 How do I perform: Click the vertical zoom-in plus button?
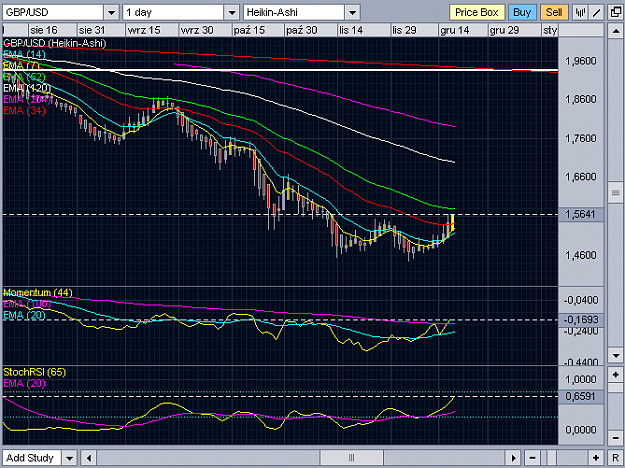pos(615,375)
